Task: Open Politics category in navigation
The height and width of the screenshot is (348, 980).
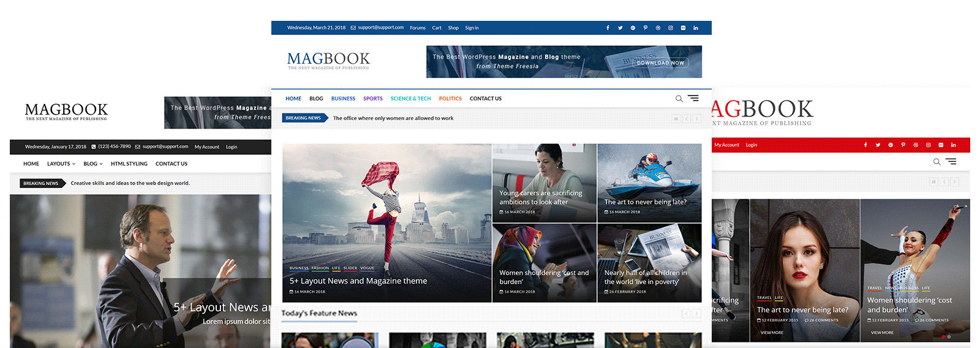Action: coord(450,99)
